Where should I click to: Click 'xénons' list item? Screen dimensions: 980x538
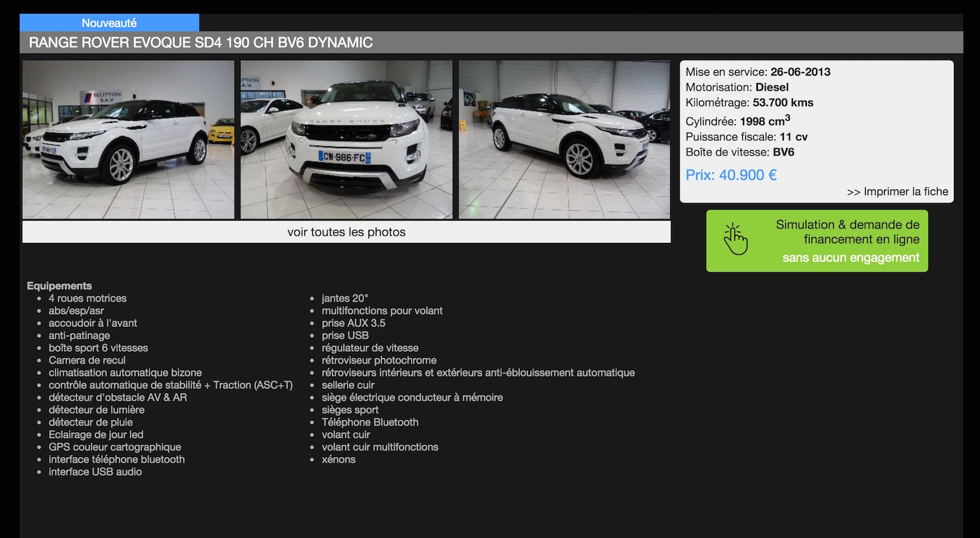point(338,460)
